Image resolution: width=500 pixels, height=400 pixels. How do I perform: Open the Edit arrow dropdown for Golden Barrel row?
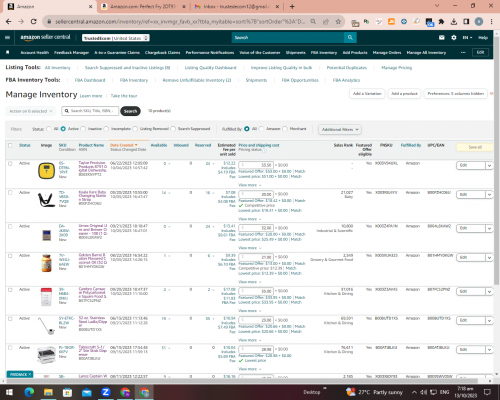coord(489,258)
